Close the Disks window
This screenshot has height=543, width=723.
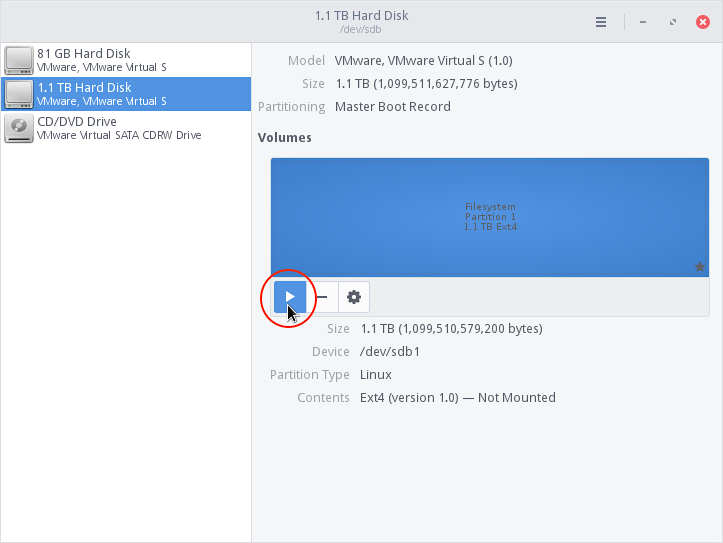tap(703, 21)
